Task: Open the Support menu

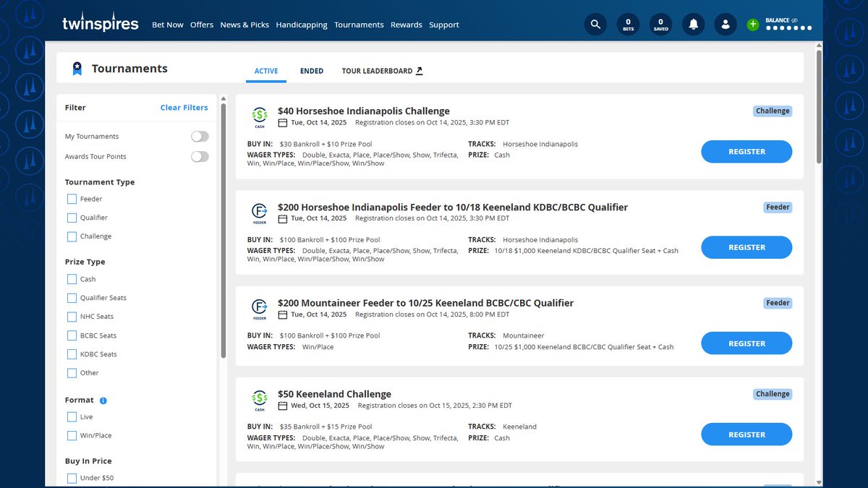Action: (444, 25)
